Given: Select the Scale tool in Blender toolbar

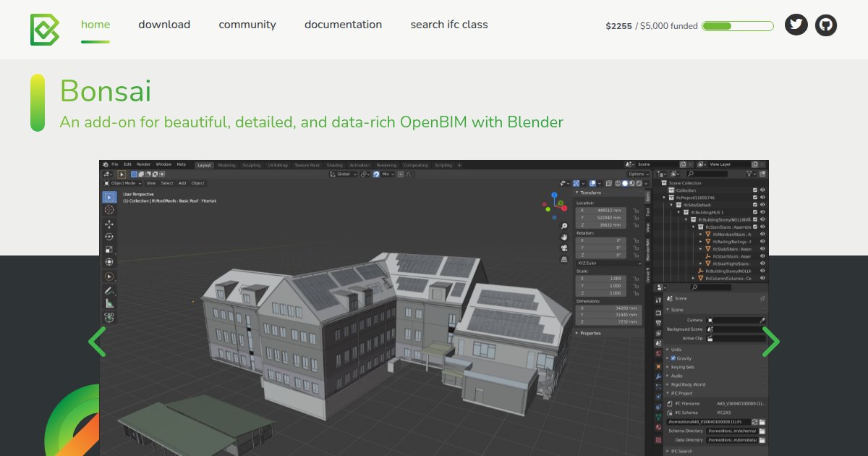Looking at the screenshot, I should (109, 249).
